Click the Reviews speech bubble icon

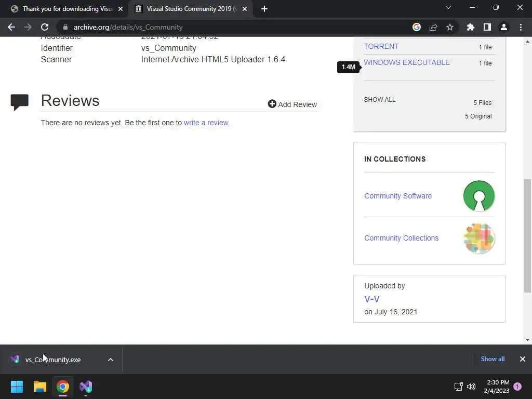point(19,102)
